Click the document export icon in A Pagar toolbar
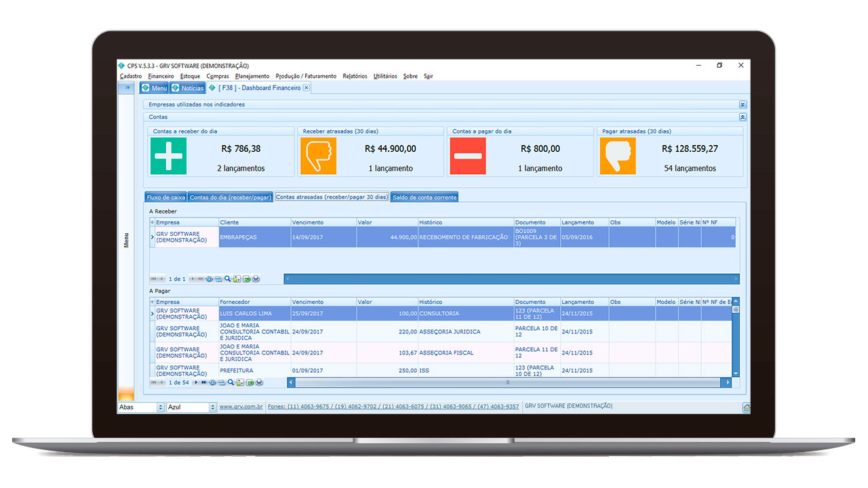This screenshot has height=488, width=868. coord(240,382)
